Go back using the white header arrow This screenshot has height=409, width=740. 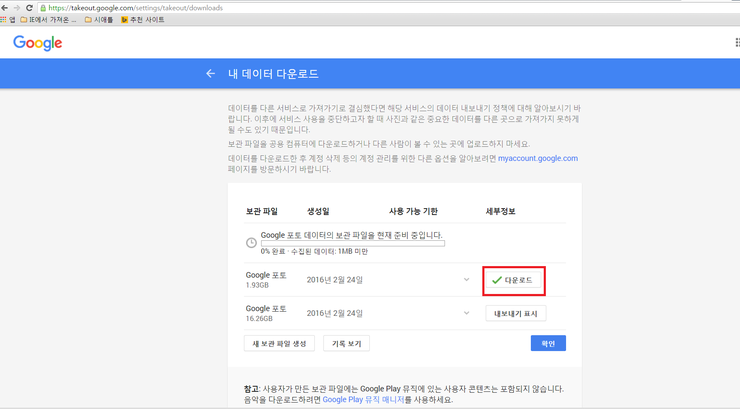click(210, 74)
